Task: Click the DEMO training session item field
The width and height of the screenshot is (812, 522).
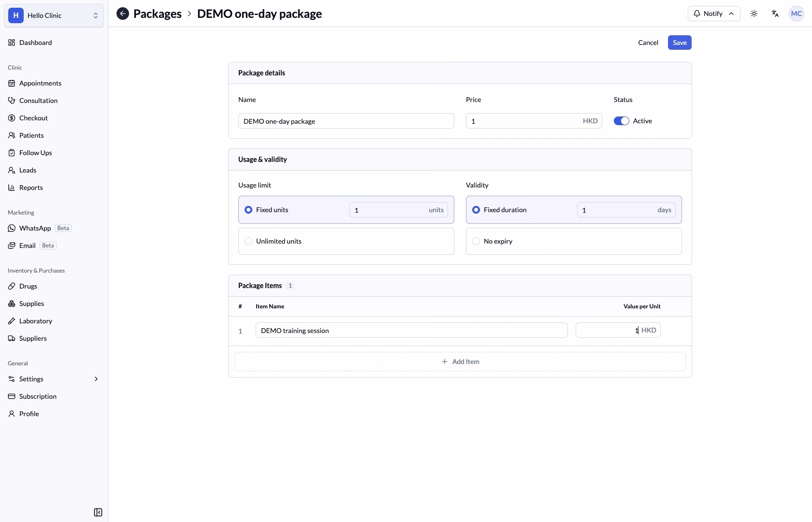Action: tap(412, 331)
